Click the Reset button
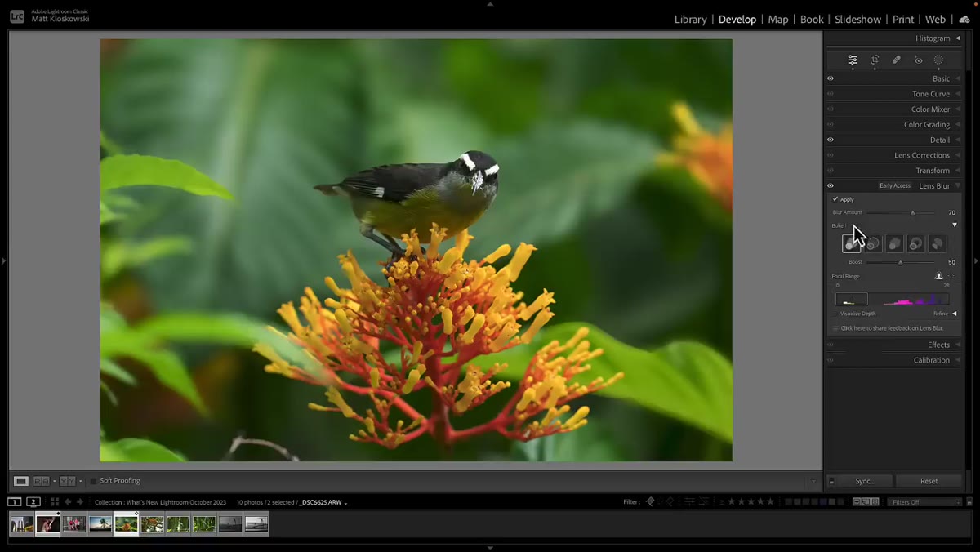The image size is (980, 552). pos(929,481)
